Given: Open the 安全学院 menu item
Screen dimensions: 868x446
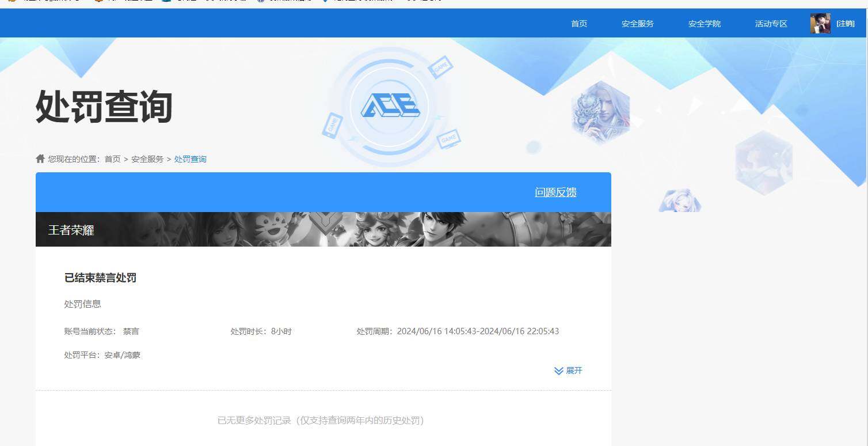Looking at the screenshot, I should [x=704, y=24].
